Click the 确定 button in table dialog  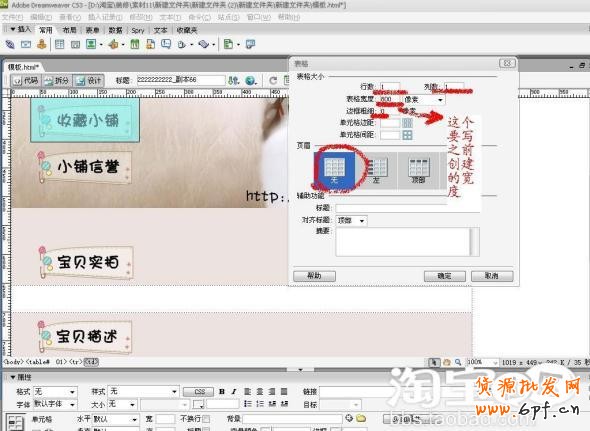pyautogui.click(x=445, y=276)
